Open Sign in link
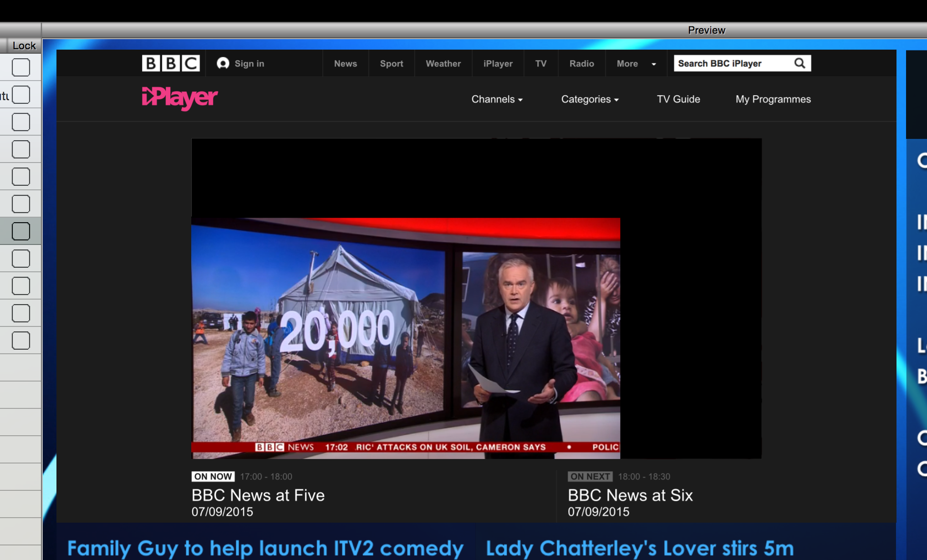The width and height of the screenshot is (927, 560). [249, 64]
